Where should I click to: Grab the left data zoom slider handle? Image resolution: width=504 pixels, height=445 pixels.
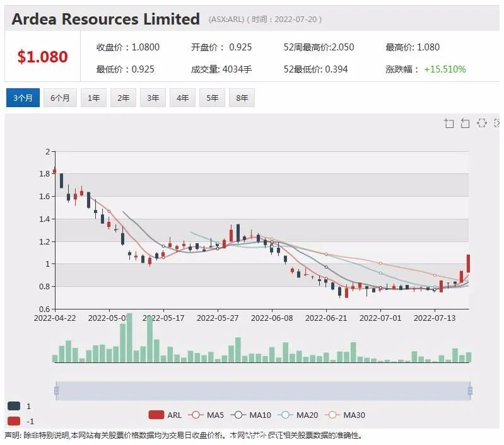[57, 391]
